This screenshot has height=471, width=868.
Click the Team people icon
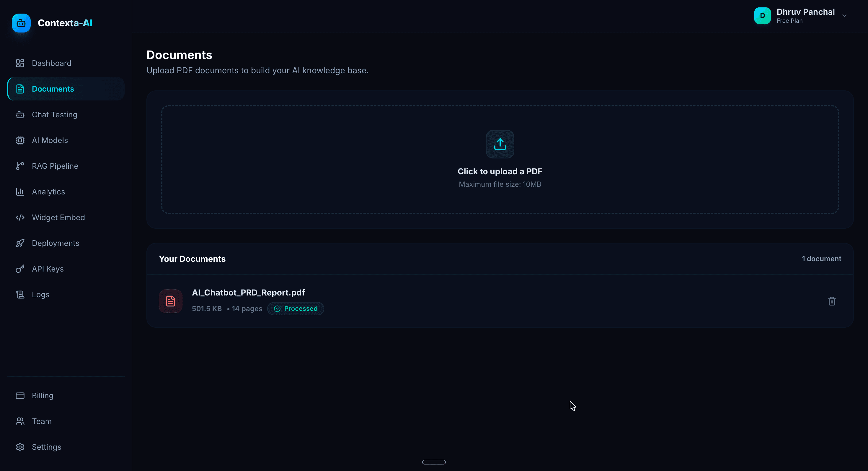(20, 421)
